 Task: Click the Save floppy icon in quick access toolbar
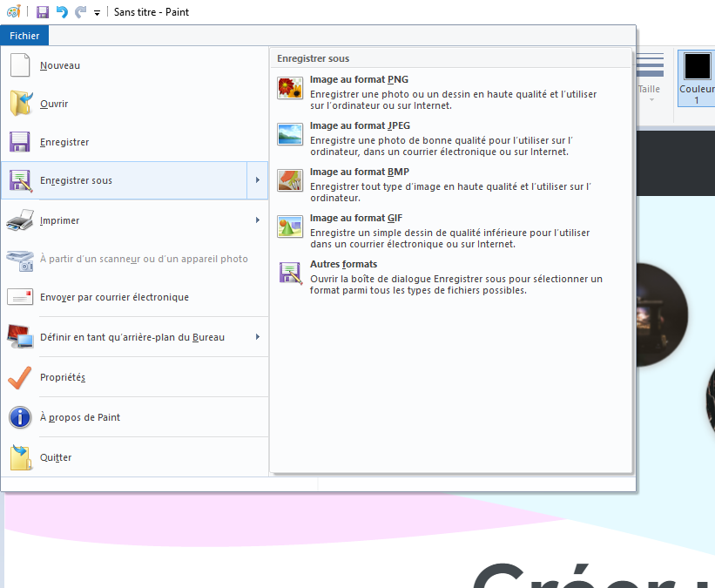[43, 12]
